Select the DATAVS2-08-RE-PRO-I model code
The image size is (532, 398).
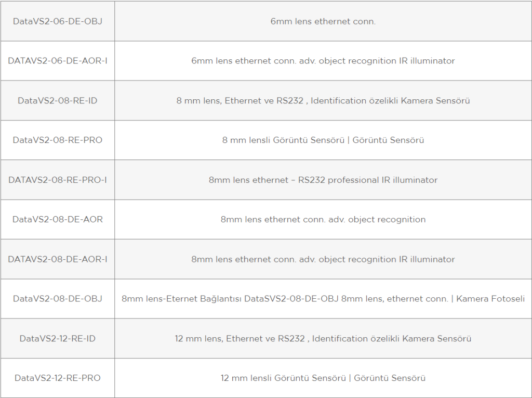[x=57, y=180]
